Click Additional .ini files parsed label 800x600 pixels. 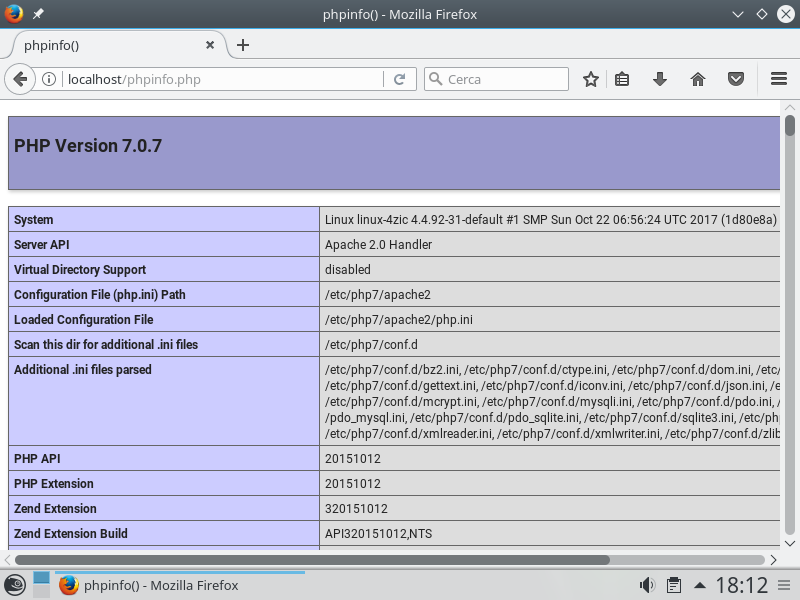(83, 369)
